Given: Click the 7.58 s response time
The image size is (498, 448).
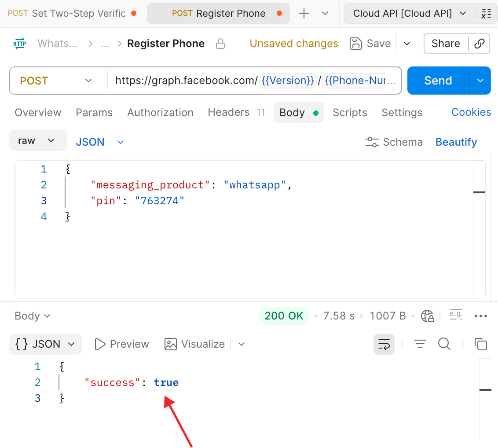Looking at the screenshot, I should pyautogui.click(x=339, y=316).
